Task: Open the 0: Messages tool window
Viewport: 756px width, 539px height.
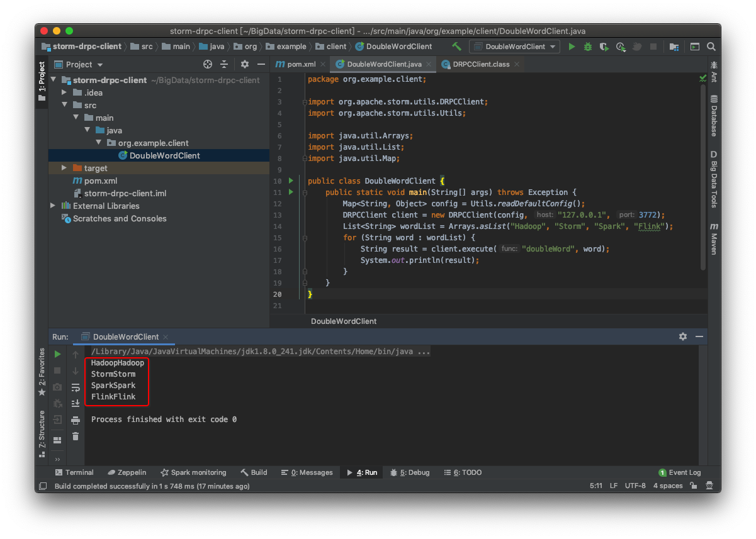Action: [307, 472]
